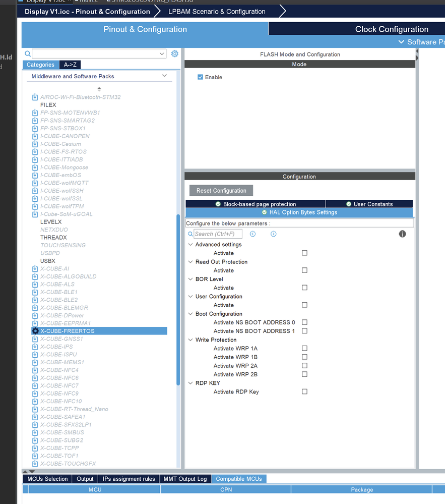Click the download icon beside I-CUBE-wolfSSL

(x=35, y=198)
